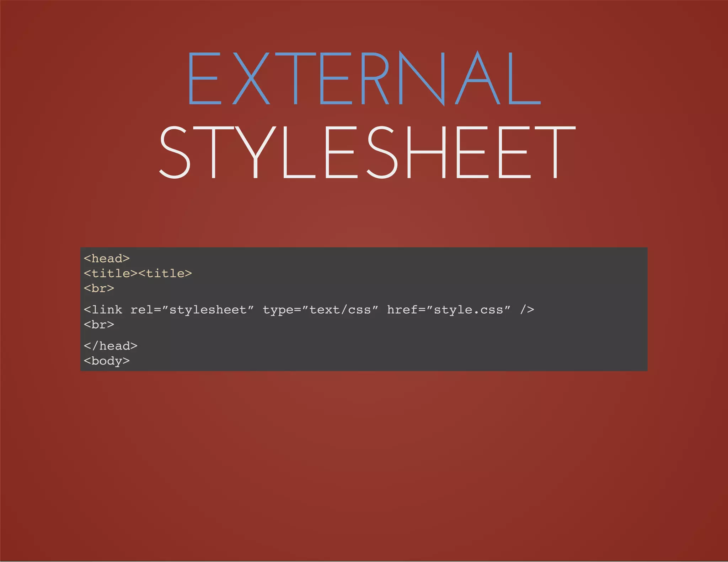
Task: Click the second <title> tag
Action: (165, 274)
